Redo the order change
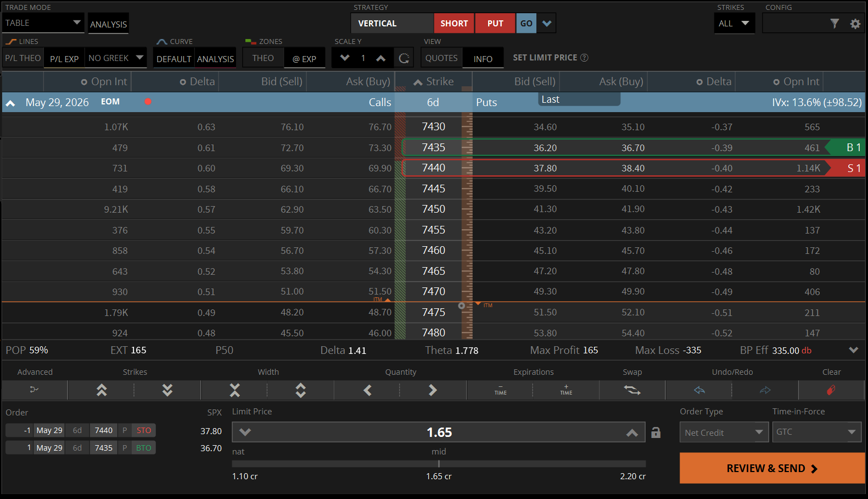Image resolution: width=868 pixels, height=499 pixels. pos(765,390)
